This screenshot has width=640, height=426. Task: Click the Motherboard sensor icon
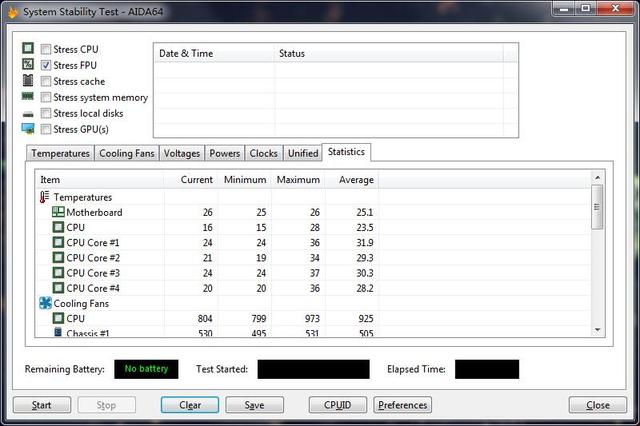[x=58, y=212]
